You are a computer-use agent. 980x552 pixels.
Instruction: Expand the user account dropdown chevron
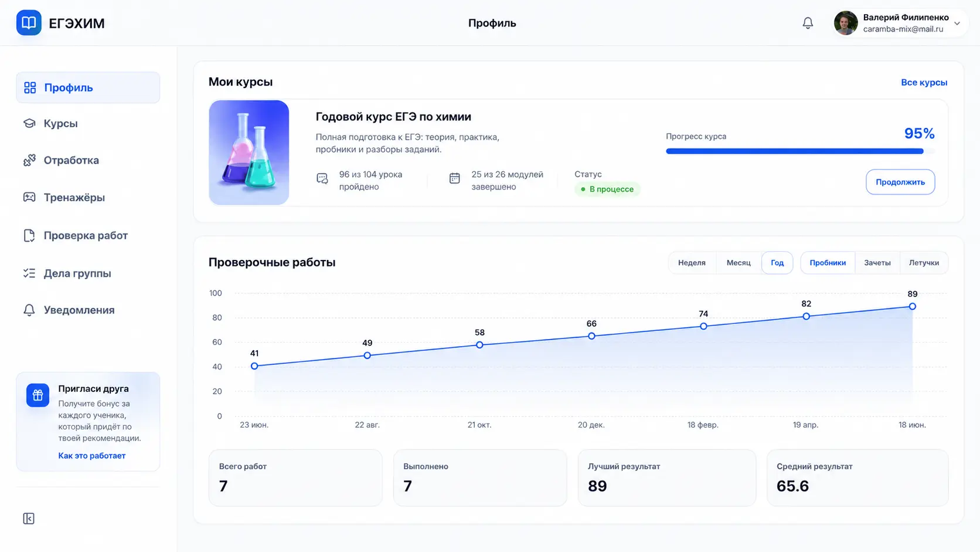pos(957,23)
